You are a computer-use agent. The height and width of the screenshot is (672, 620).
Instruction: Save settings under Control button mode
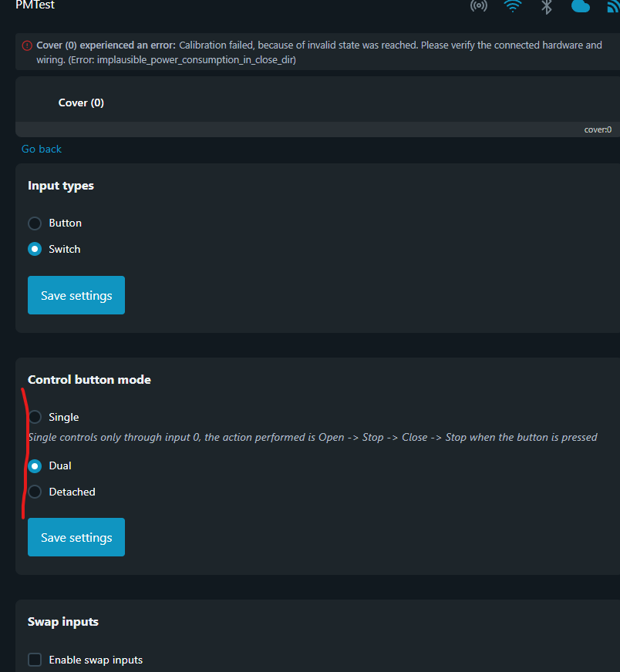(76, 537)
